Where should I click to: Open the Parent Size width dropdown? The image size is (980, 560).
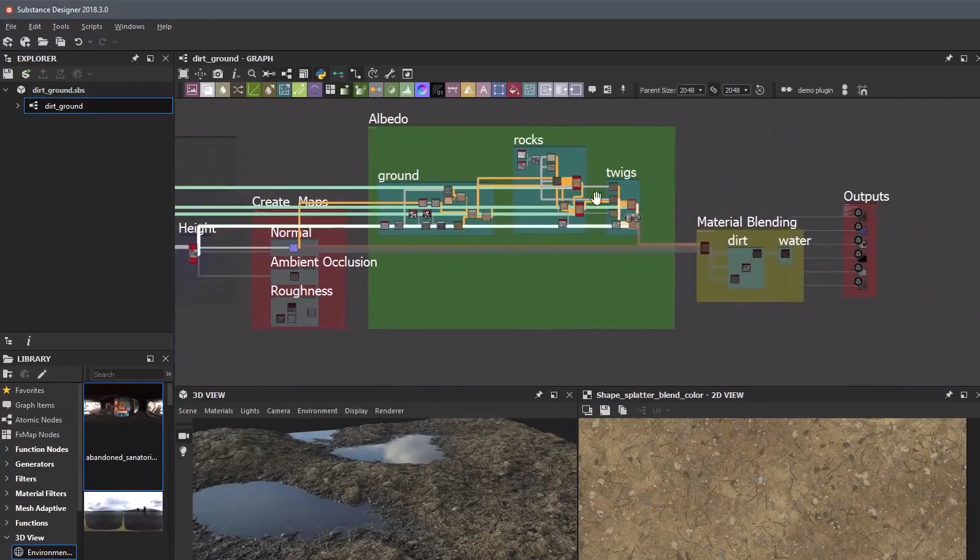click(x=691, y=90)
